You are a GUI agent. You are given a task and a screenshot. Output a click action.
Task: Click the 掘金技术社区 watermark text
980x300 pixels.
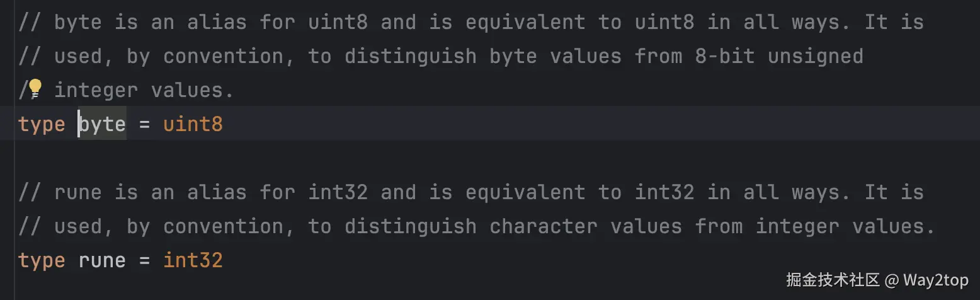pos(832,279)
